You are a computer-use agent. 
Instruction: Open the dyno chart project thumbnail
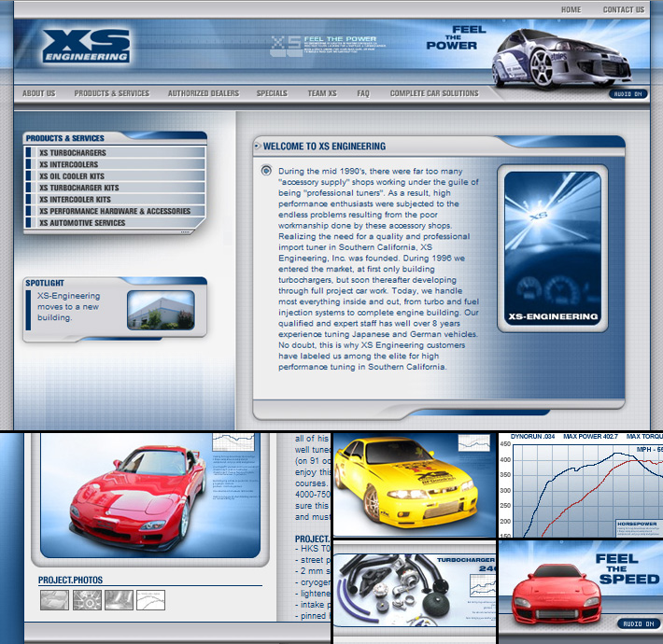[150, 600]
